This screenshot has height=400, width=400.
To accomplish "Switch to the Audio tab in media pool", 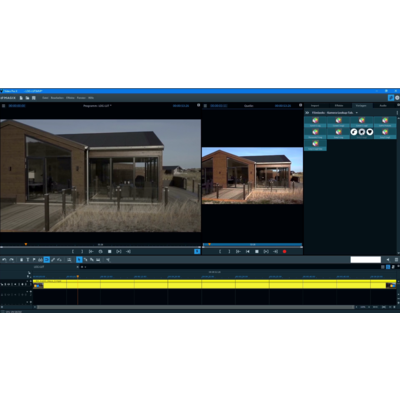I will point(383,105).
